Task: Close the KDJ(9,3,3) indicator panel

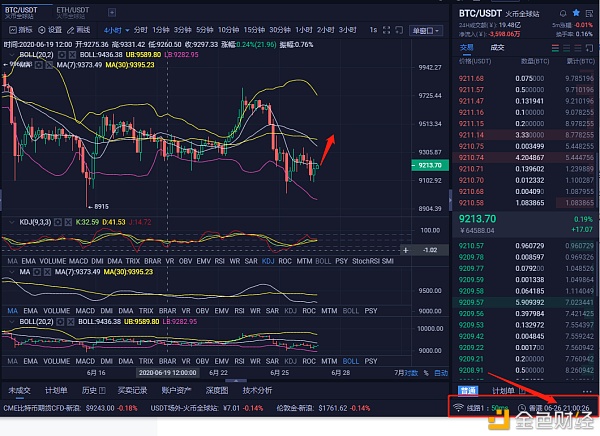Action: click(68, 222)
